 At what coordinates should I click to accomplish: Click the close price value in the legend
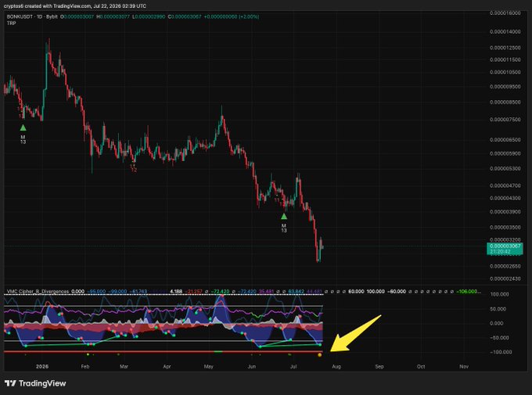click(186, 16)
